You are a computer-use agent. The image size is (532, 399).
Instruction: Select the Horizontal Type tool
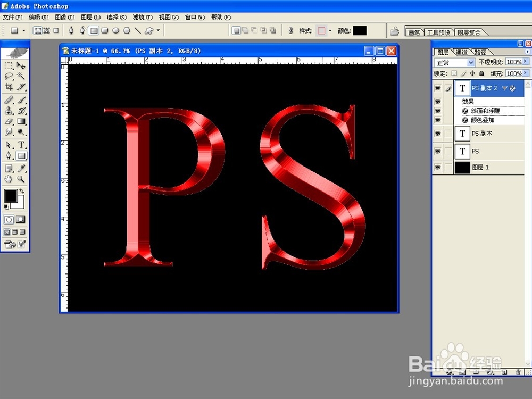coord(20,145)
